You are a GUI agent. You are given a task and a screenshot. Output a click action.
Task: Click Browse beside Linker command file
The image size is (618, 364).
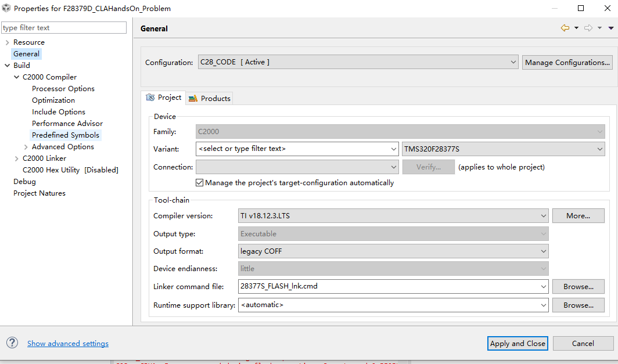pyautogui.click(x=578, y=286)
